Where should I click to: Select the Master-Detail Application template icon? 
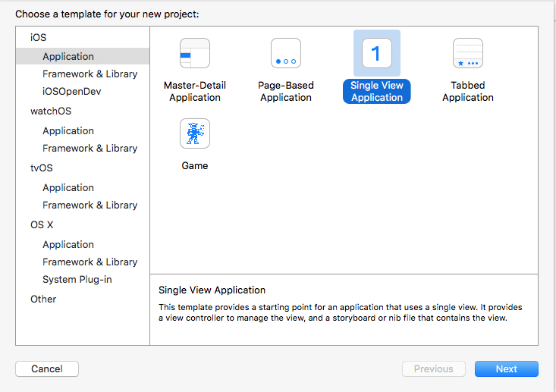click(195, 54)
